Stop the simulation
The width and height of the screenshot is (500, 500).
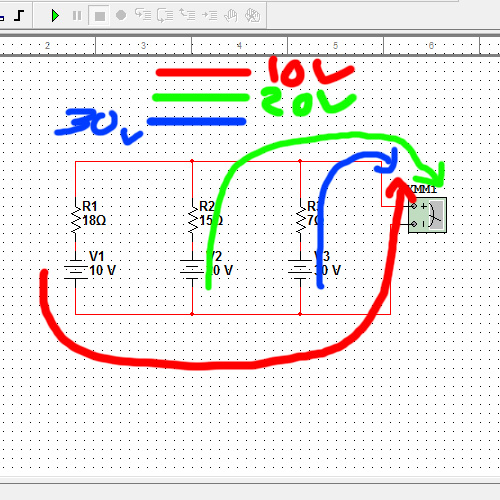coord(99,16)
